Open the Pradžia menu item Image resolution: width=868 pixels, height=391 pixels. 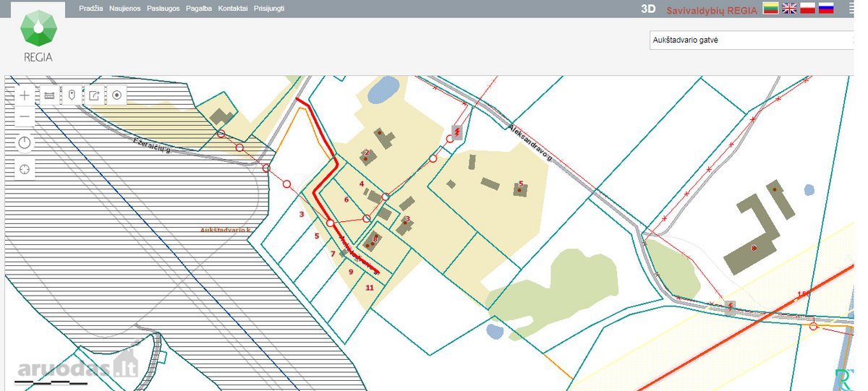92,9
